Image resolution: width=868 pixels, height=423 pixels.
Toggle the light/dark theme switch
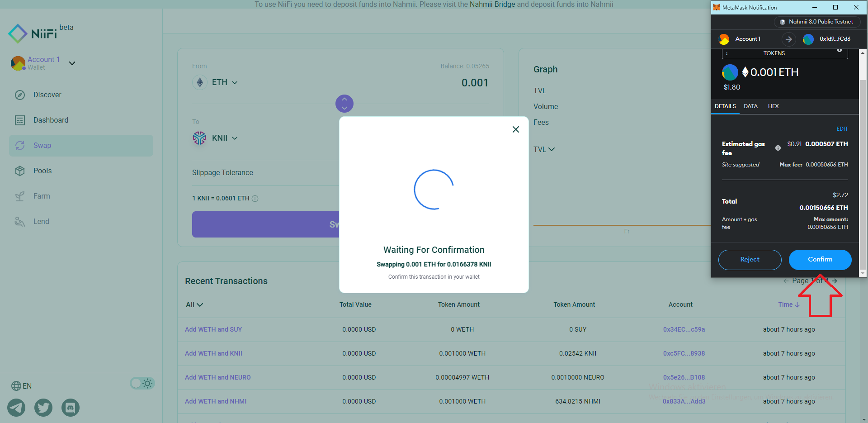142,384
